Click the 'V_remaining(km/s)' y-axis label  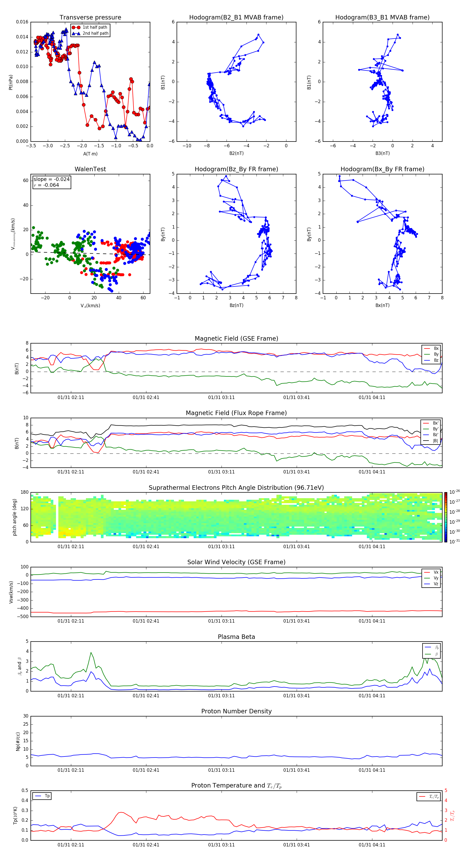click(x=13, y=234)
